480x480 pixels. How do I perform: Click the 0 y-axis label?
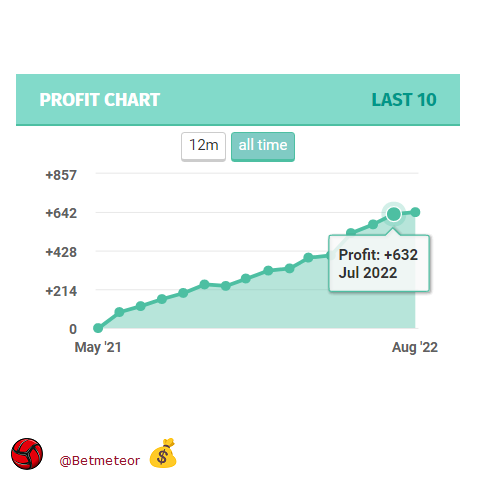[73, 329]
